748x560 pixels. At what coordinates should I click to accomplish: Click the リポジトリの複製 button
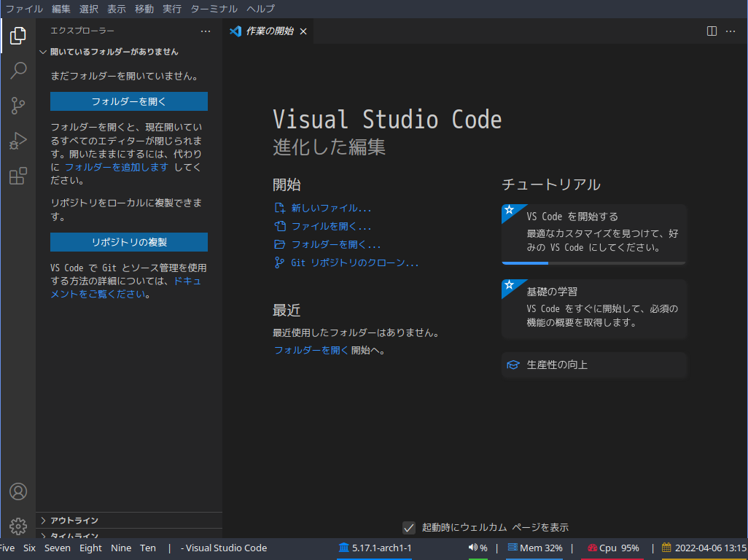129,242
